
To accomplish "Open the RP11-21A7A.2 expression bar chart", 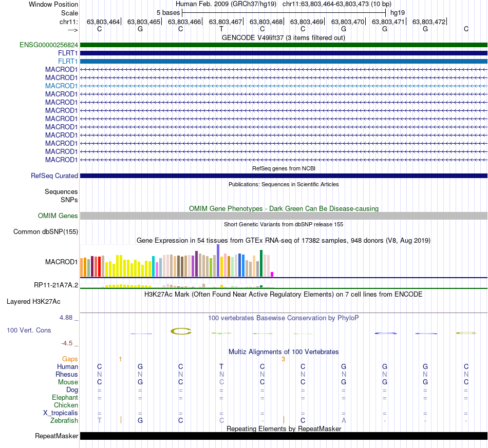I will click(x=177, y=286).
